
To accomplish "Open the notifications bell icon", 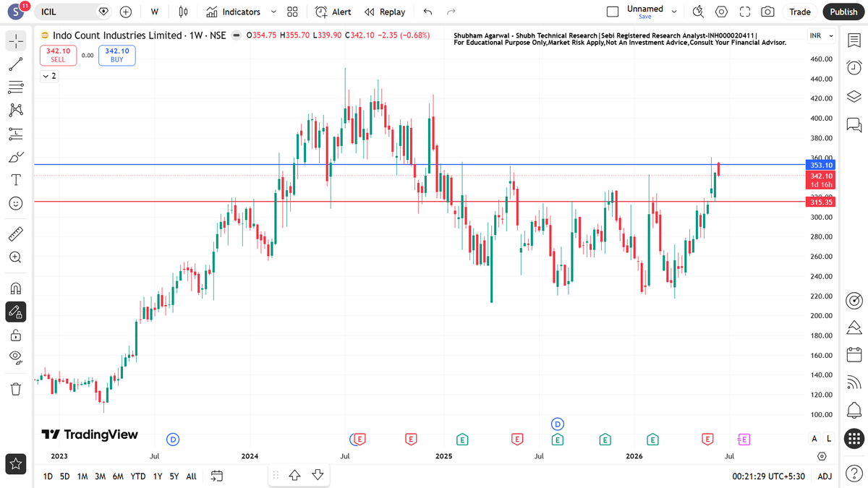I will 854,409.
